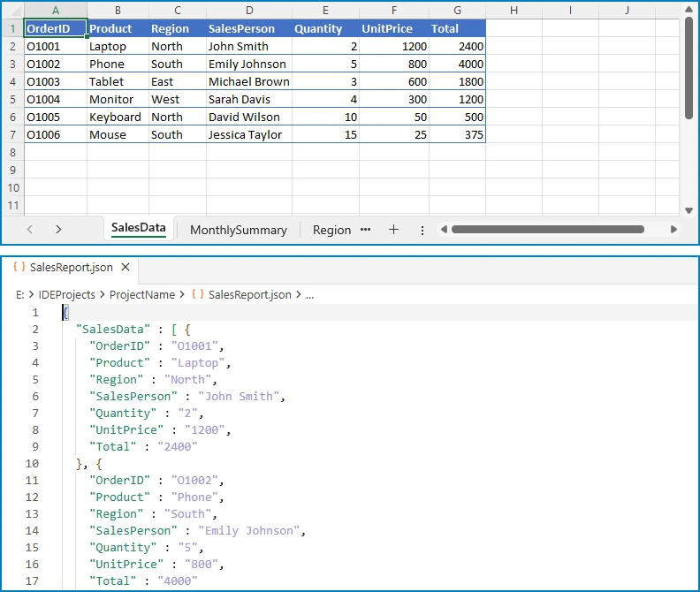Screen dimensions: 700x592
Task: Select the Total cell with 375
Action: pos(457,135)
